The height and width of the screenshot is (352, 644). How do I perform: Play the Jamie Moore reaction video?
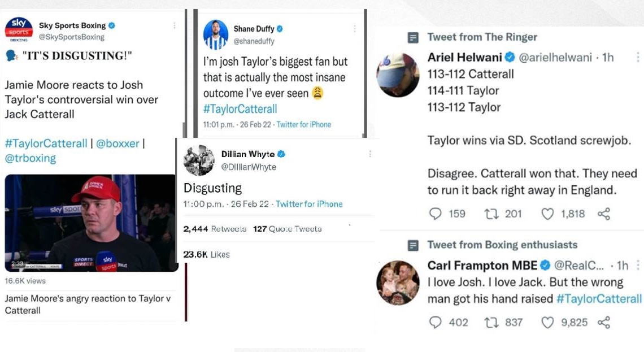[x=90, y=223]
